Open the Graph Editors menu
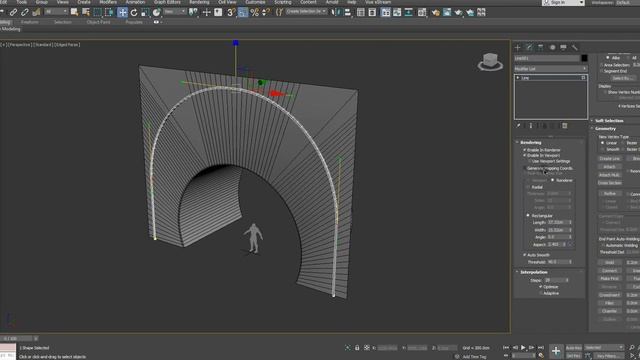The width and height of the screenshot is (640, 360). pos(167,2)
